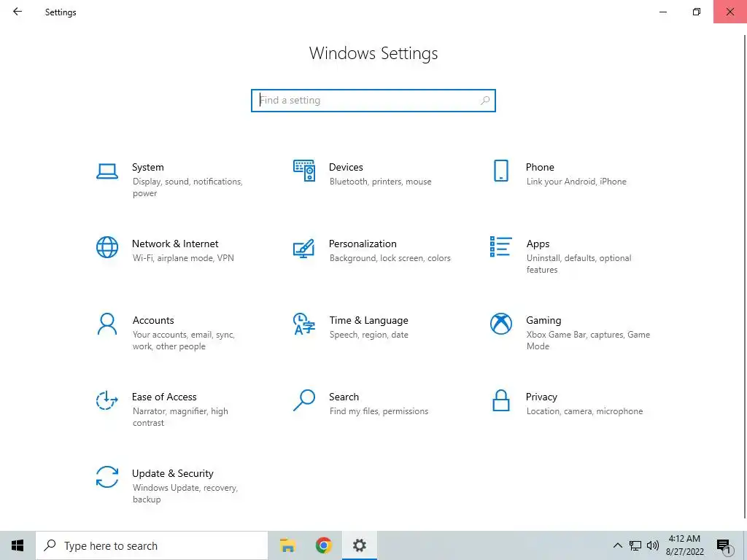The image size is (747, 560).
Task: Restore down the Settings window
Action: (697, 12)
